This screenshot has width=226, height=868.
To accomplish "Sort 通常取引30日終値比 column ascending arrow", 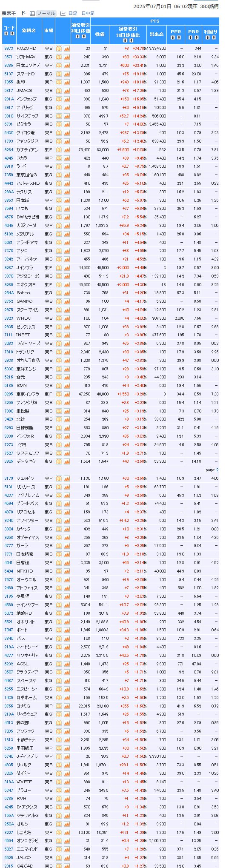I will pyautogui.click(x=125, y=40).
